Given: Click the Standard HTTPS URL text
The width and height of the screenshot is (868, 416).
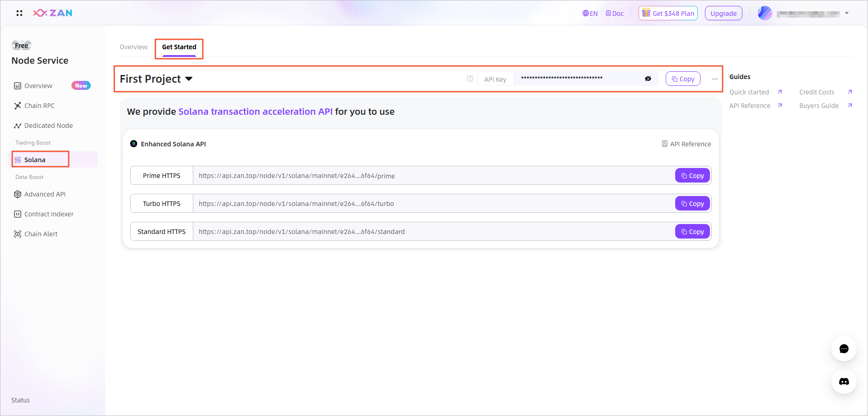Looking at the screenshot, I should click(x=302, y=232).
